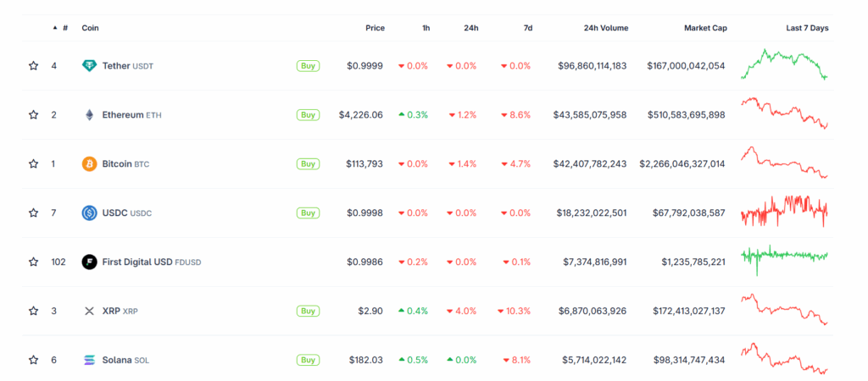
Task: Sort the table by Market Cap header
Action: pos(705,28)
